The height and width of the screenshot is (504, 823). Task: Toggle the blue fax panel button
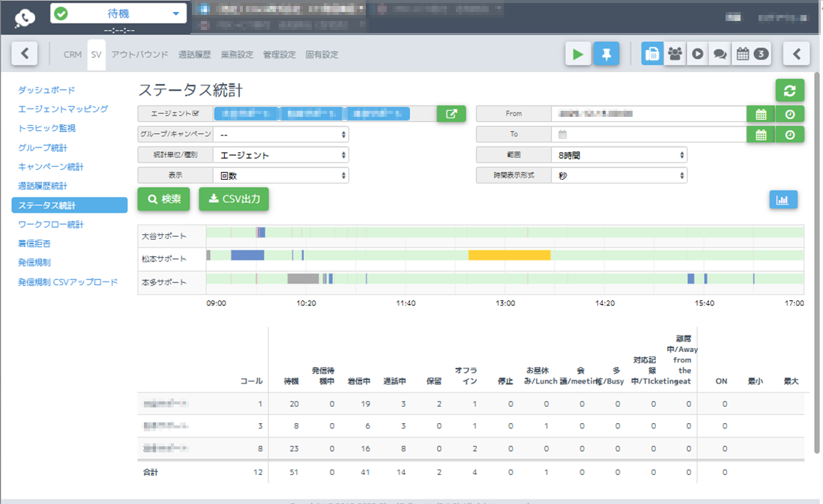[653, 53]
